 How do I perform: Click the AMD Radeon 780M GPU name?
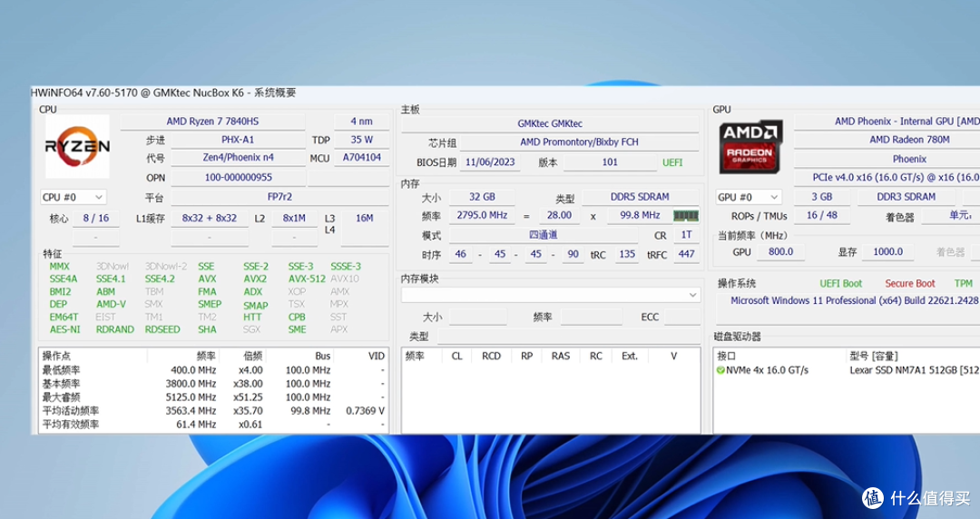(909, 140)
